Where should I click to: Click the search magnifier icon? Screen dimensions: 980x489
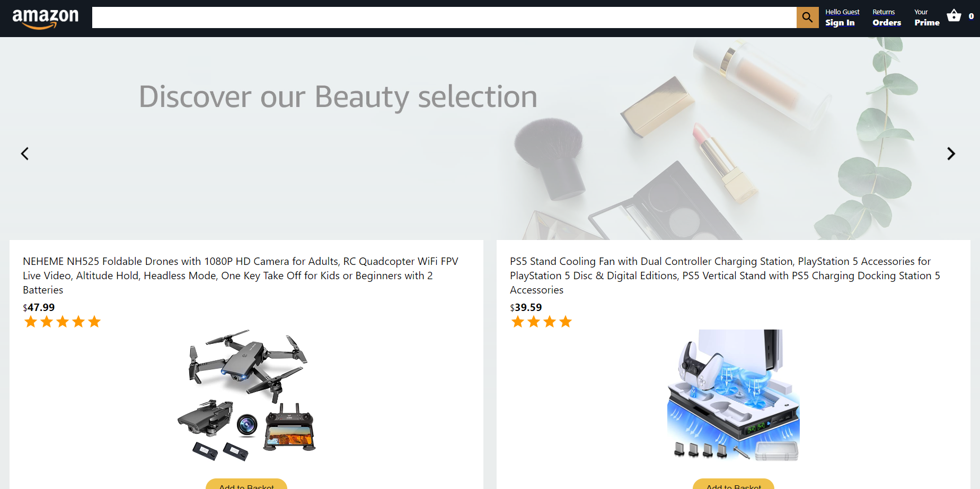tap(807, 17)
